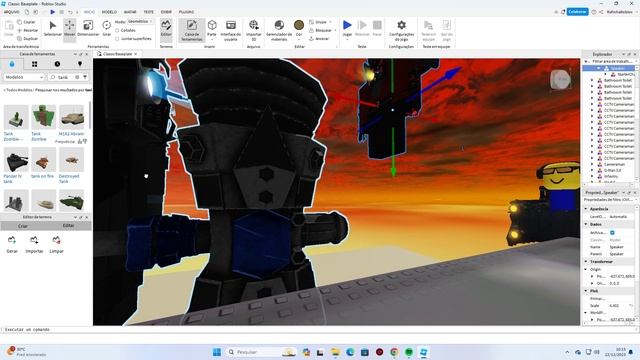Select the M1A2 Abram model thumbnail
This screenshot has height=360, width=640.
click(x=71, y=118)
